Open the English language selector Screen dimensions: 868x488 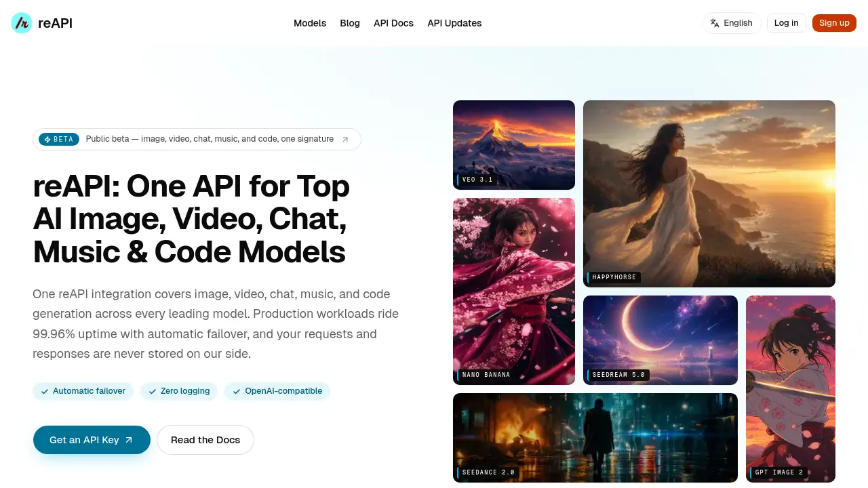click(732, 23)
